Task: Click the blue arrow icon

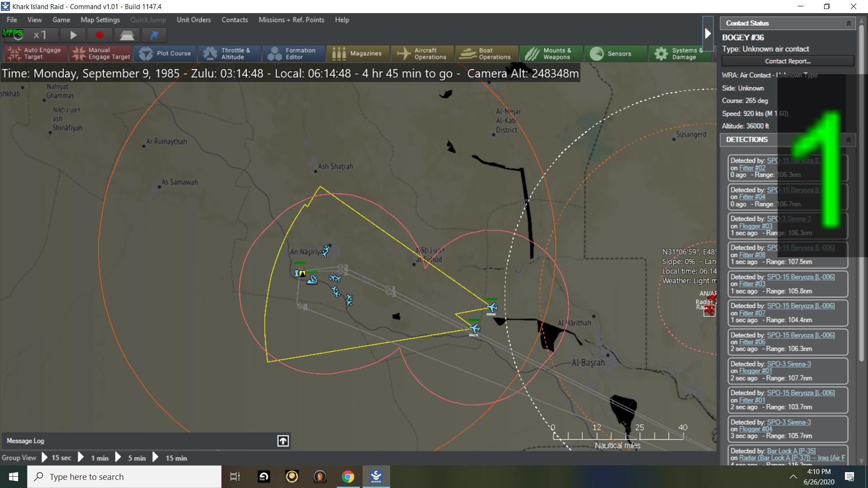Action: pyautogui.click(x=154, y=35)
